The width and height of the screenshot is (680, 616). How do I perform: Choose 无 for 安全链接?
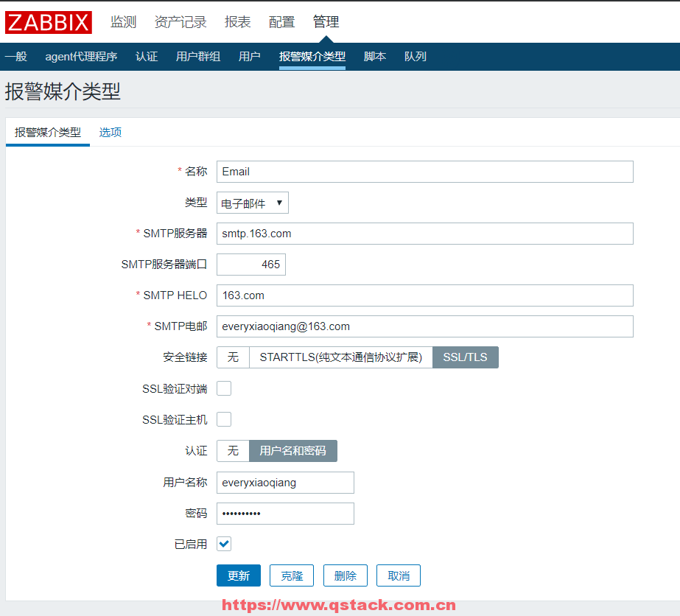coord(233,357)
